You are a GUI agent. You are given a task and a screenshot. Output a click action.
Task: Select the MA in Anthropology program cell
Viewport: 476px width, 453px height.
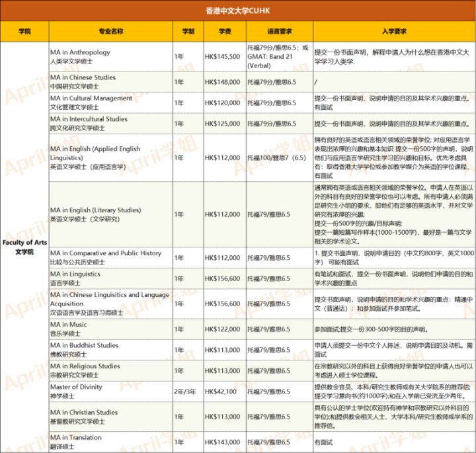[111, 57]
